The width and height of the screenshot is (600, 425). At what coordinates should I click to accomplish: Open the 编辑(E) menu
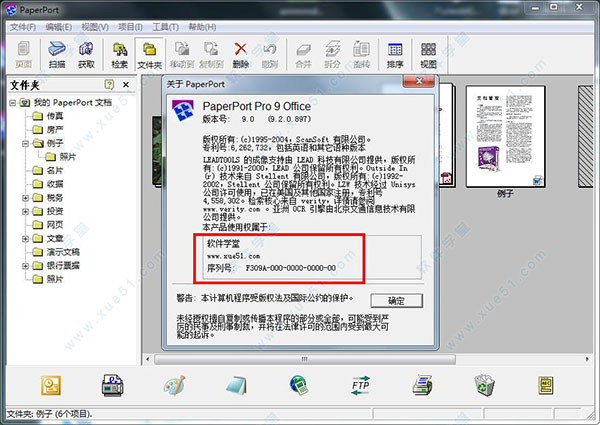click(59, 27)
